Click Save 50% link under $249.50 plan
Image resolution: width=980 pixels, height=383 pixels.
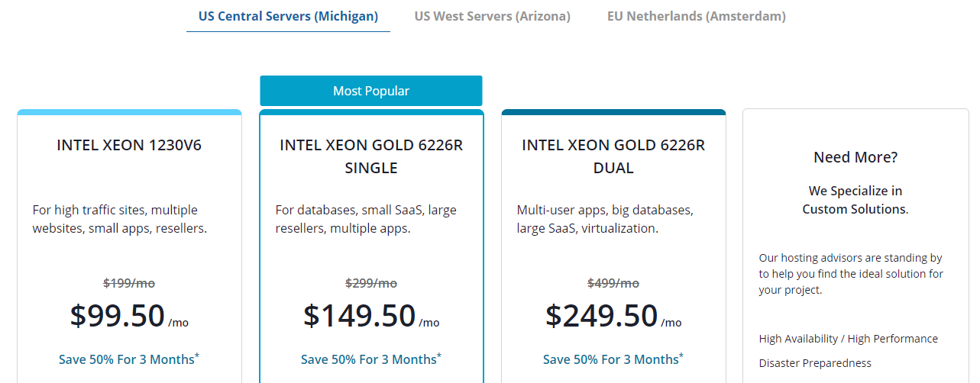pyautogui.click(x=611, y=359)
